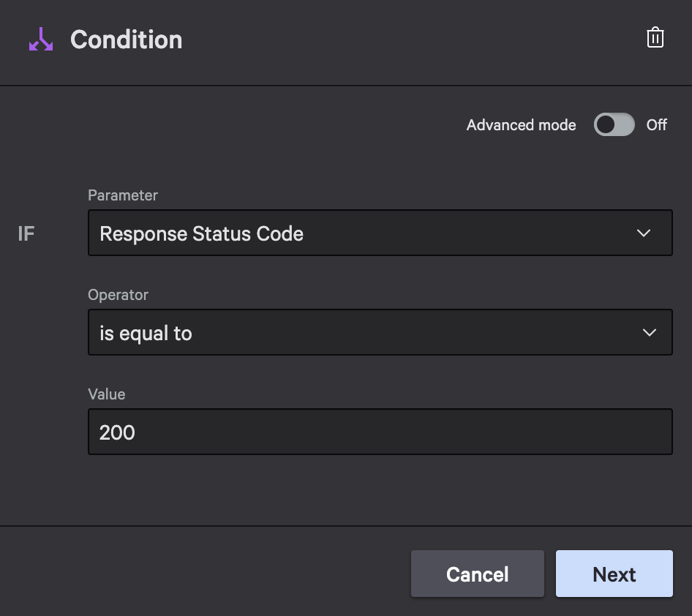This screenshot has height=616, width=692.
Task: Click the IF label
Action: coord(26,233)
